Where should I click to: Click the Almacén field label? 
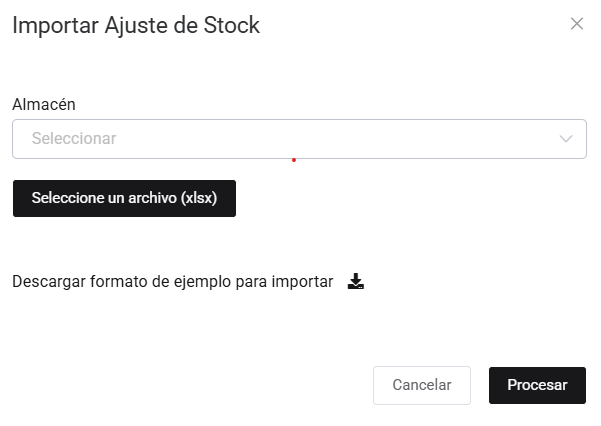point(44,104)
